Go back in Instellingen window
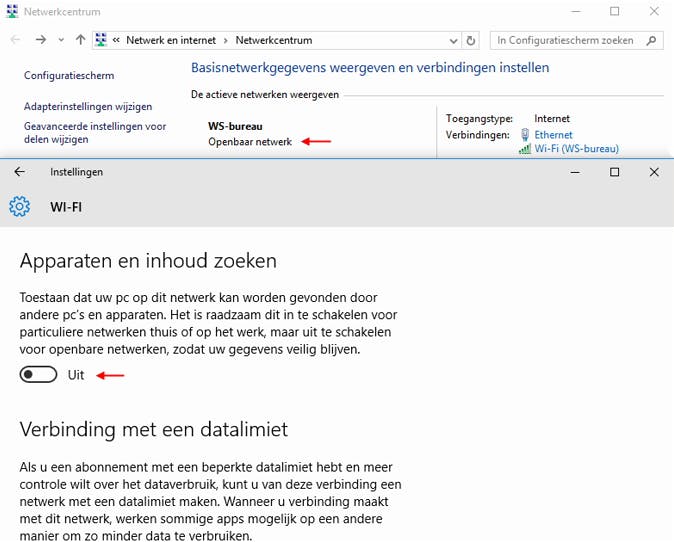674x542 pixels. tap(20, 172)
